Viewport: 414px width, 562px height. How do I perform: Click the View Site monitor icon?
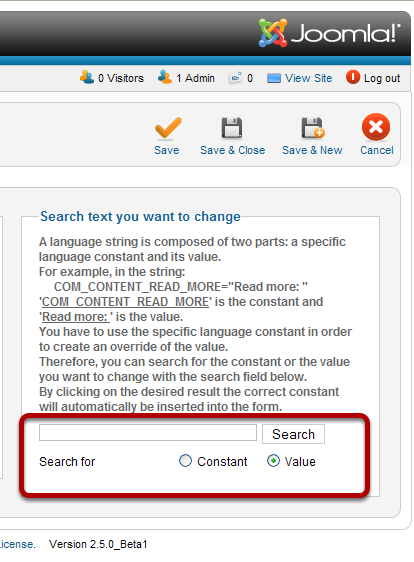[274, 78]
